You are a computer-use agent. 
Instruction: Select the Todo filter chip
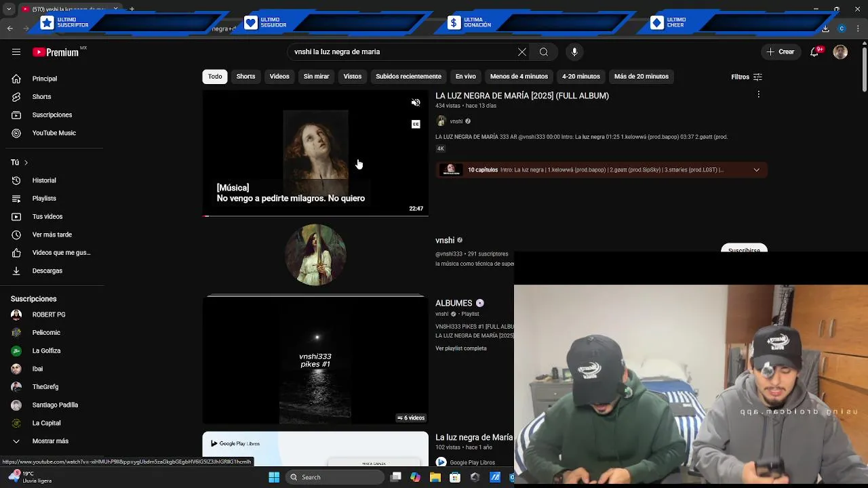215,77
